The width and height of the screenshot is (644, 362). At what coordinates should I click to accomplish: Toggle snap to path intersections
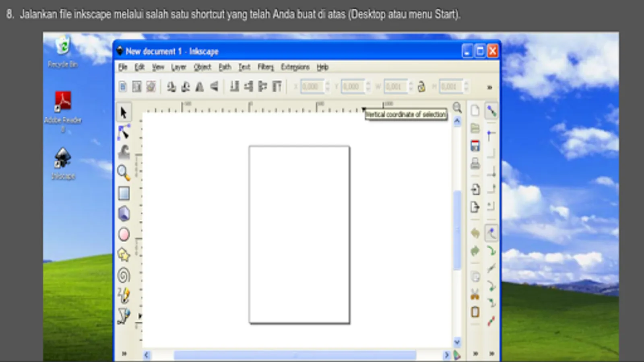491,268
